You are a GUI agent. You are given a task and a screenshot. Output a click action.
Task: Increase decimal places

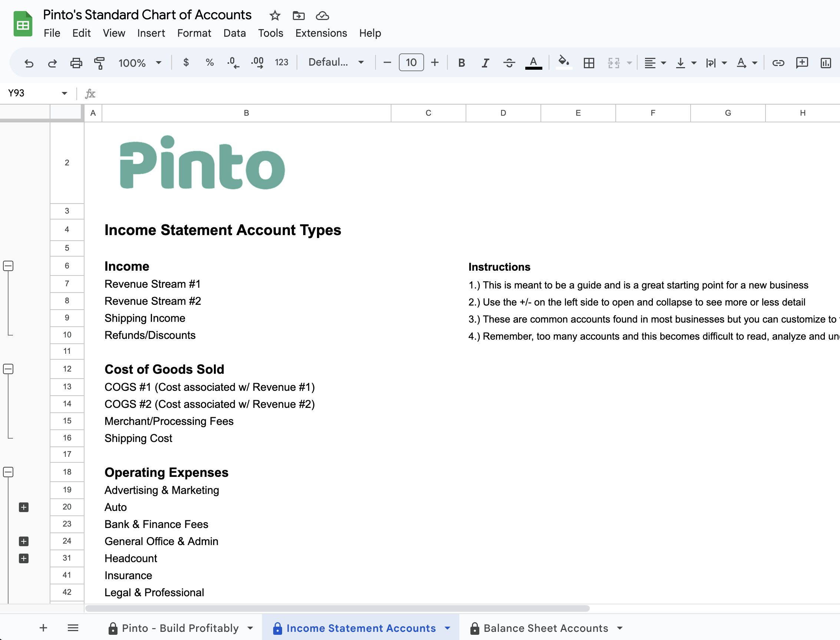click(257, 62)
